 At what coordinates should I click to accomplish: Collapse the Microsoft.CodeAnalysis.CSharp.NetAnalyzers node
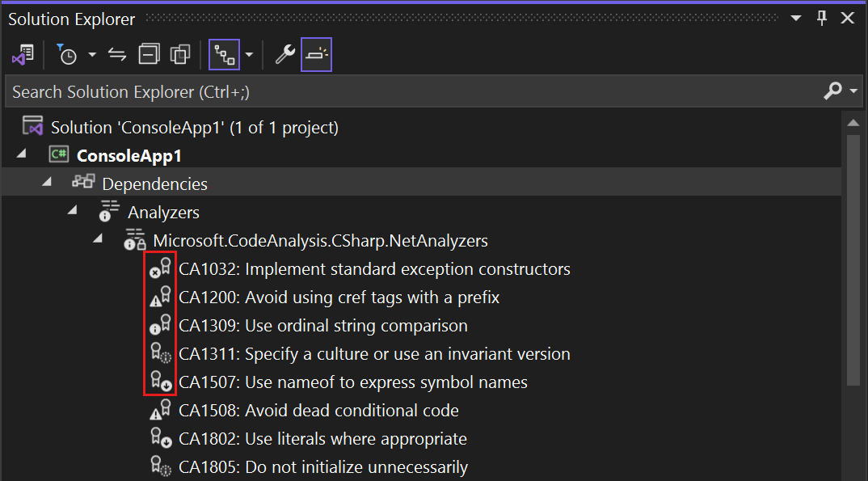[98, 240]
